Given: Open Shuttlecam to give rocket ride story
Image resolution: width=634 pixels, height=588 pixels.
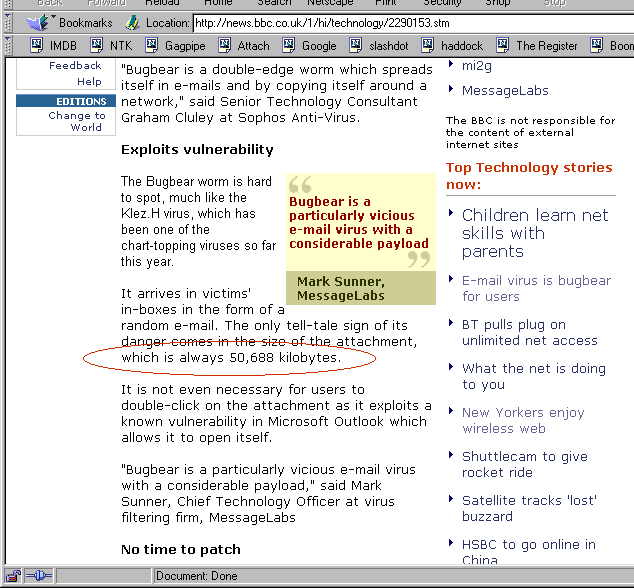Looking at the screenshot, I should pyautogui.click(x=525, y=465).
